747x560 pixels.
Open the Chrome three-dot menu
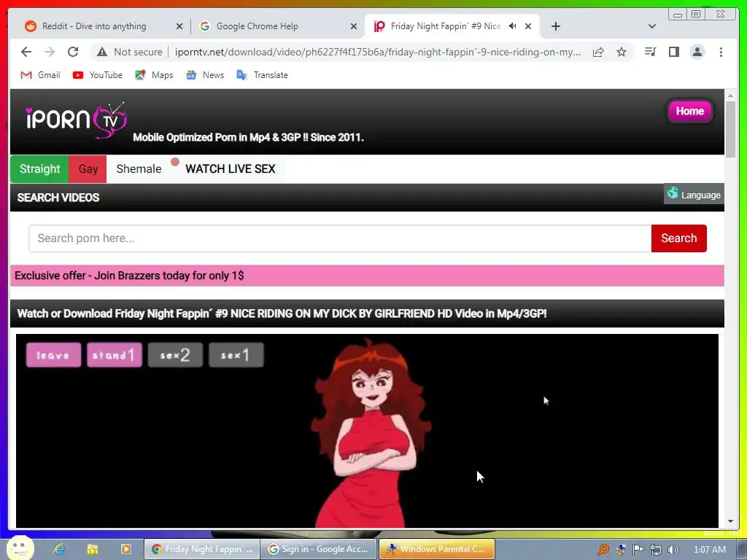[x=721, y=52]
